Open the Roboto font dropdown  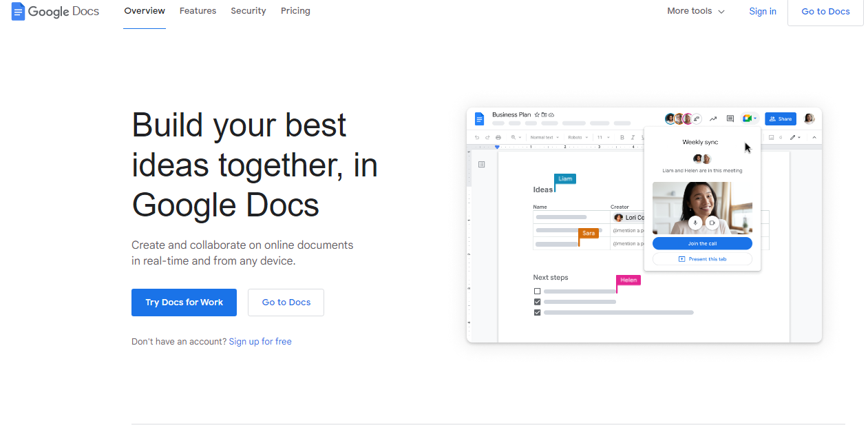coord(578,137)
